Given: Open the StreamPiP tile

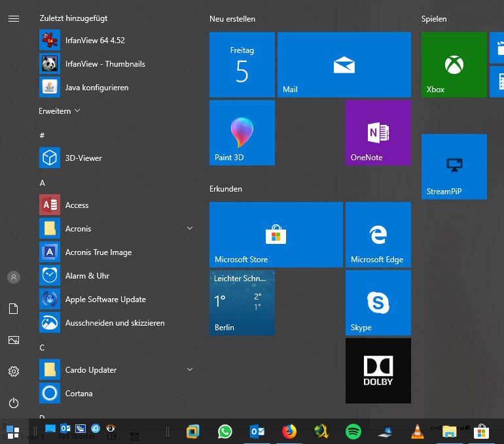Looking at the screenshot, I should click(x=454, y=167).
